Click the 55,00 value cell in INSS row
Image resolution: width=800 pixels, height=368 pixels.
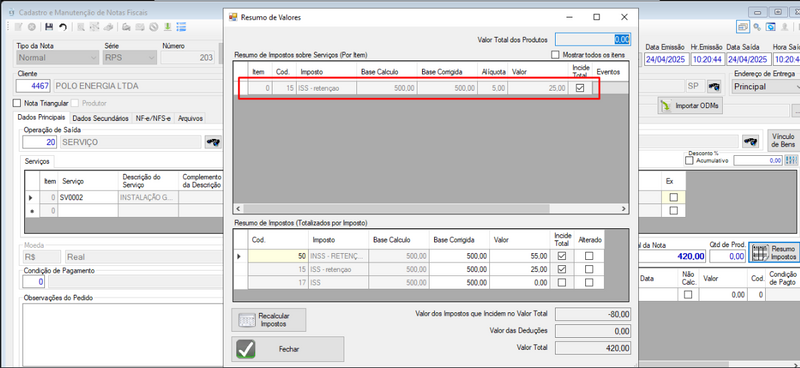520,256
